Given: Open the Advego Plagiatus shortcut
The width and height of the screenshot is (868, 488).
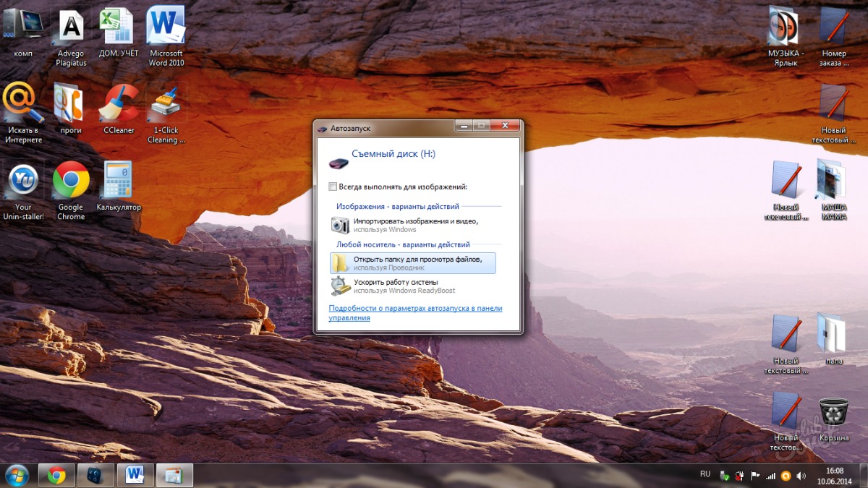Looking at the screenshot, I should point(71,37).
